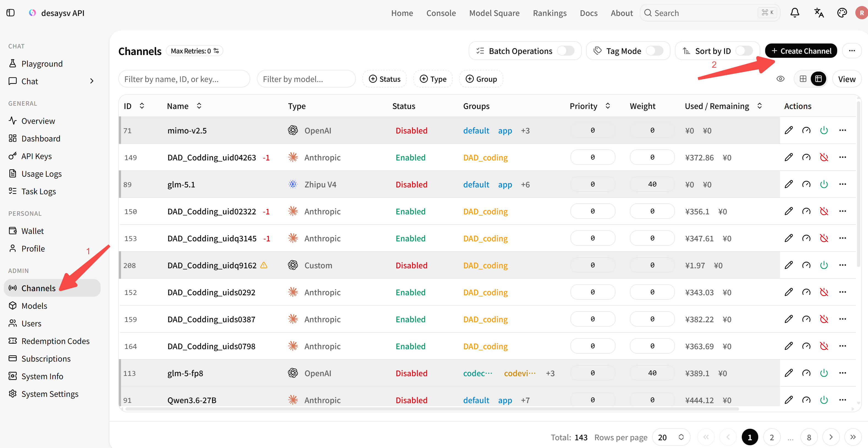
Task: Toggle the sidebar panel icon
Action: (10, 13)
